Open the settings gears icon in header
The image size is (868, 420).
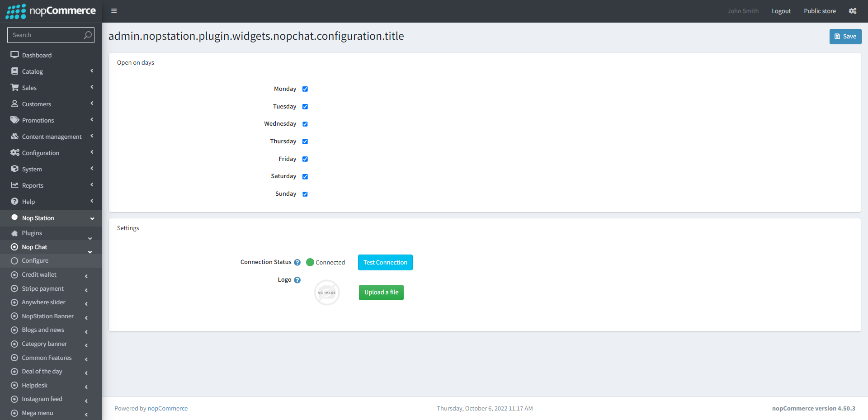853,11
